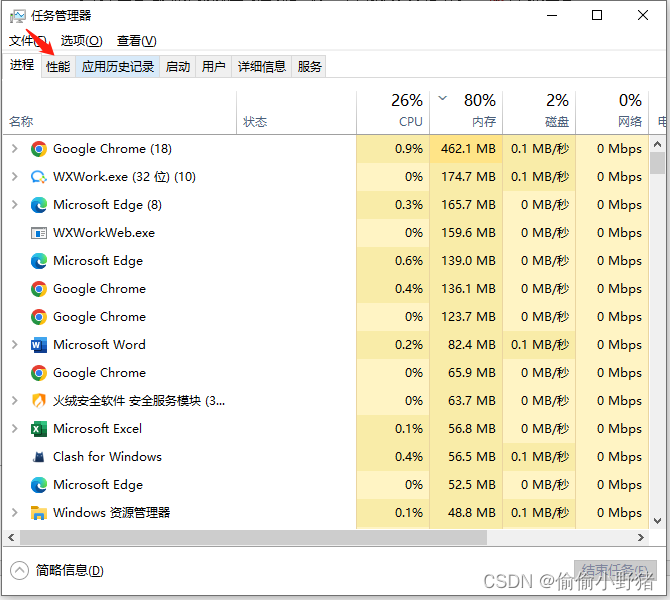Open the 查看(V) menu
The image size is (670, 600).
click(136, 41)
